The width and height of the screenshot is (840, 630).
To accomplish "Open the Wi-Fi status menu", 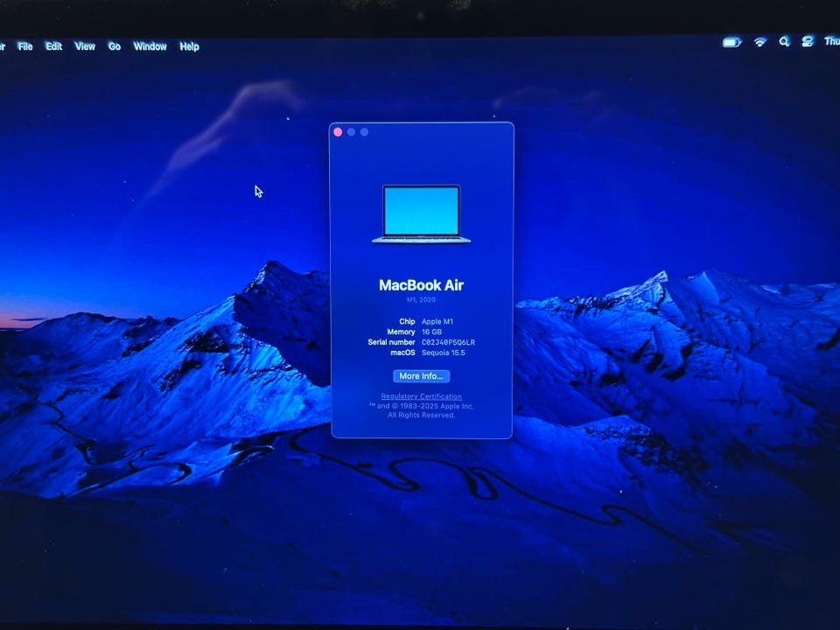I will (x=760, y=42).
